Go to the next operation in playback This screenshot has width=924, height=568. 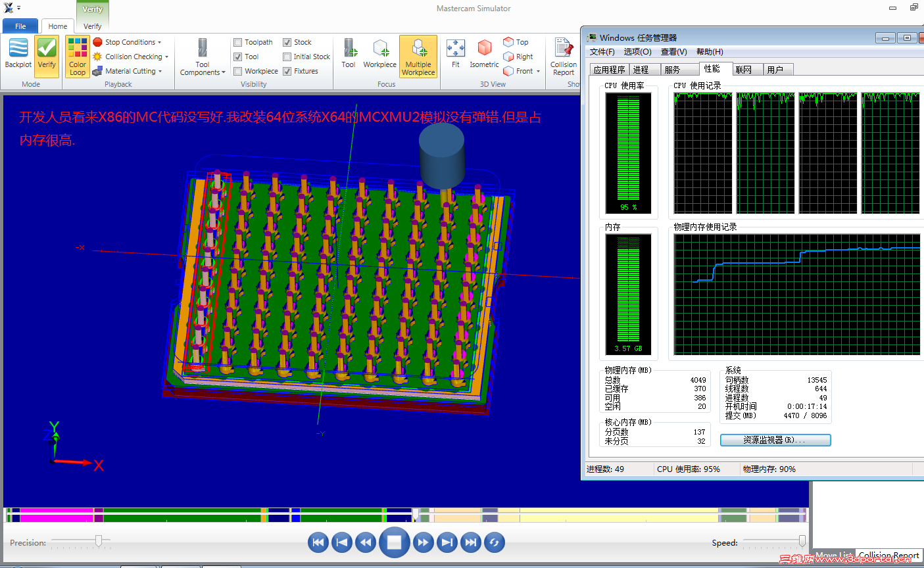click(x=447, y=542)
